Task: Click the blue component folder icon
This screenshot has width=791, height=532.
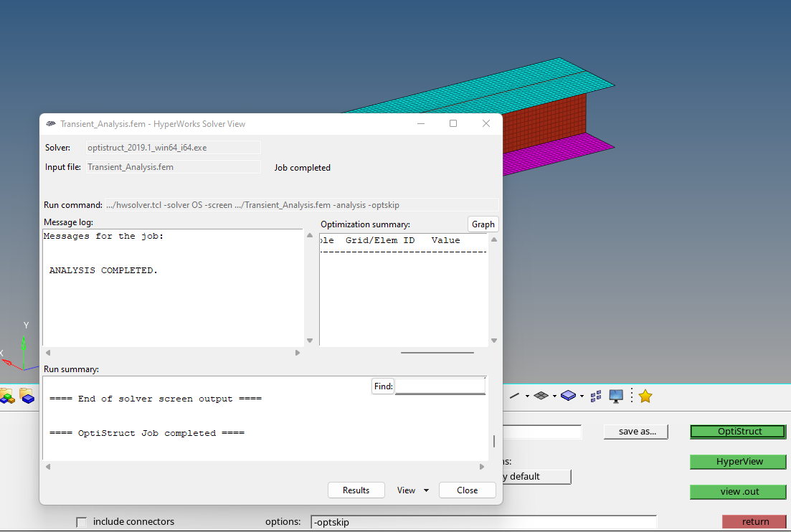Action: (x=27, y=396)
